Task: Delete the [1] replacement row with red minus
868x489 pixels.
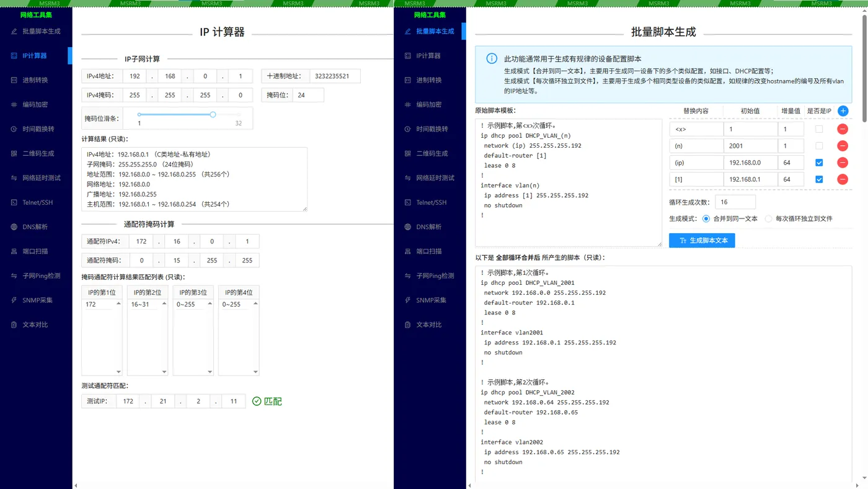Action: tap(843, 179)
